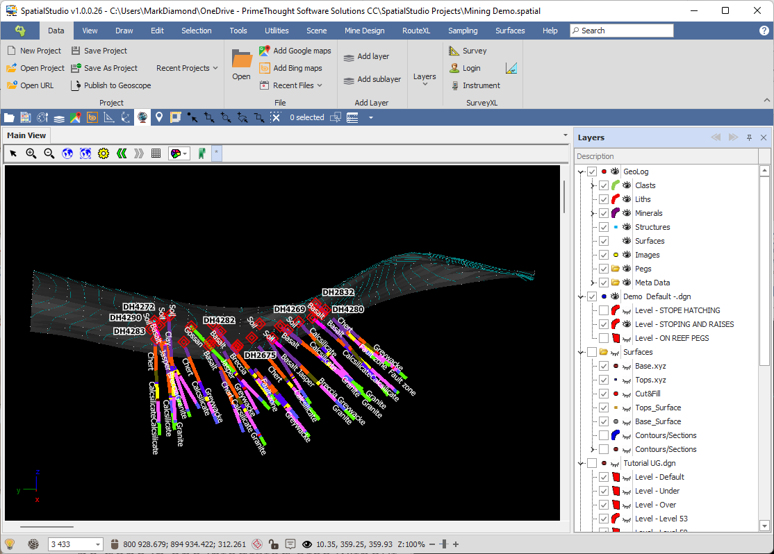Image resolution: width=774 pixels, height=554 pixels.
Task: Toggle the grid icon in Main View toolbar
Action: 156,154
